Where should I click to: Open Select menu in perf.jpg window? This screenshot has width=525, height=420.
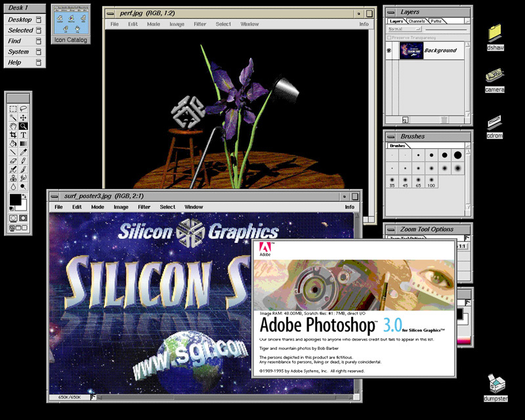coord(223,24)
